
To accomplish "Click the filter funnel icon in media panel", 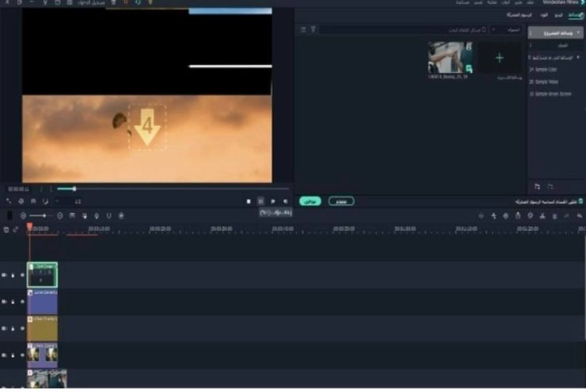I will (313, 29).
